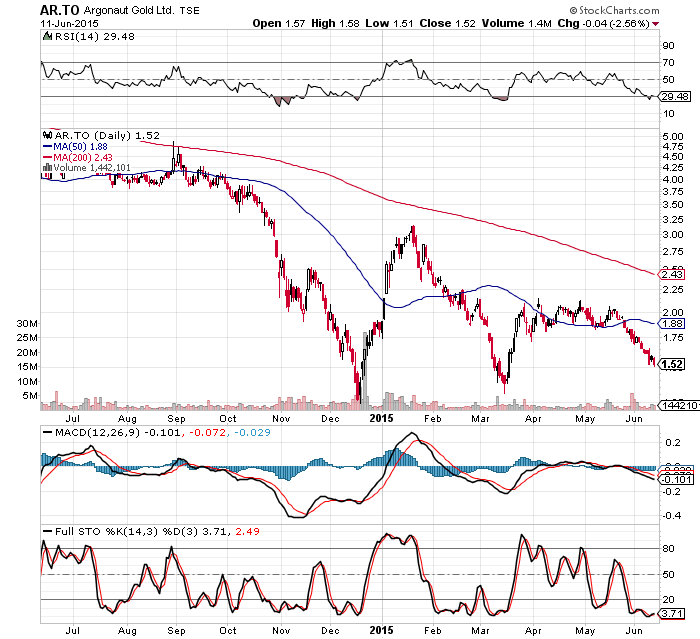Click the MACD legend black line marker

tap(47, 432)
